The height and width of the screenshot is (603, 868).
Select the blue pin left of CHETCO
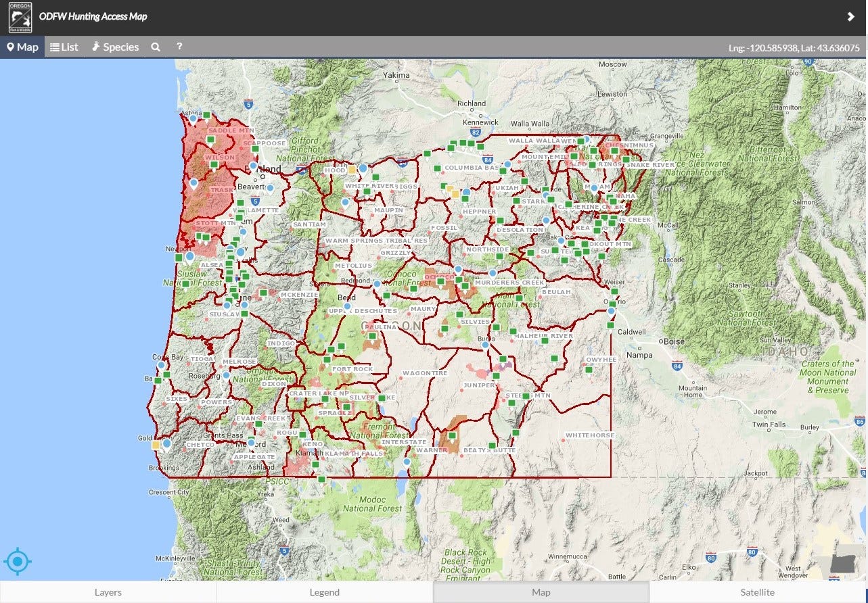(x=166, y=444)
